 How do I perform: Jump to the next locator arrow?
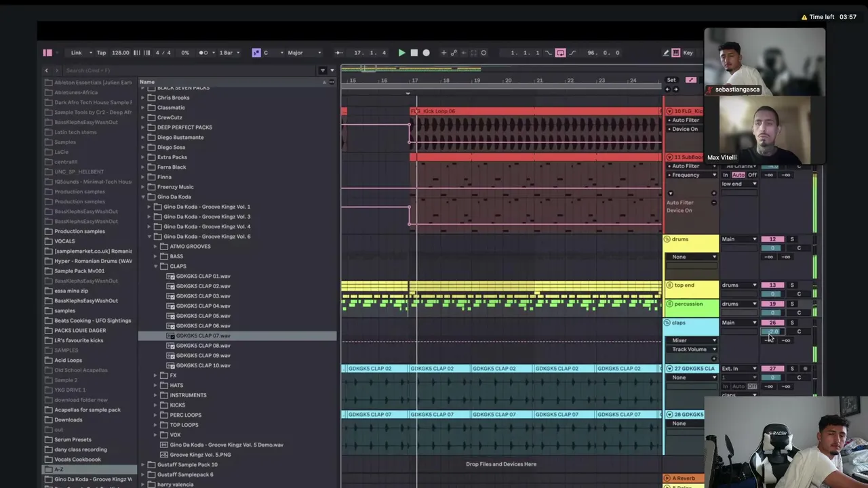point(675,89)
